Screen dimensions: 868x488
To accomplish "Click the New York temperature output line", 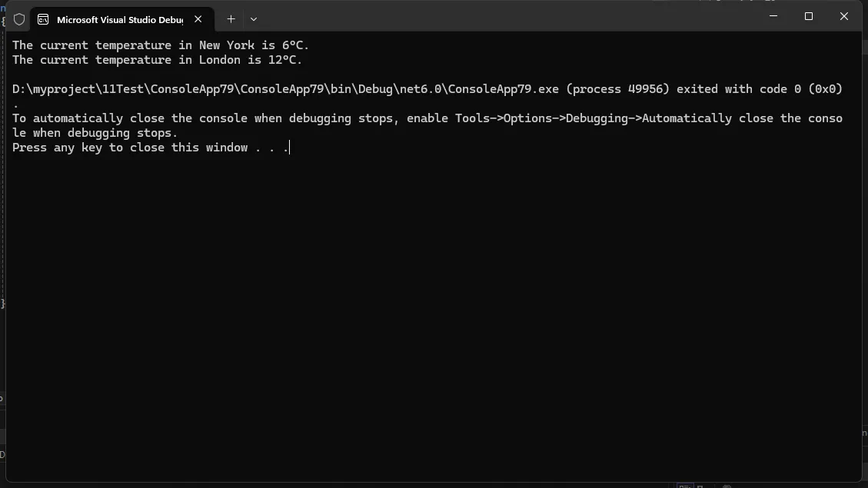I will click(x=160, y=45).
